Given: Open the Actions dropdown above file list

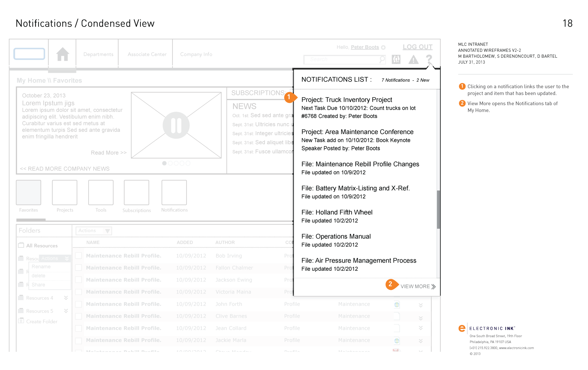Looking at the screenshot, I should pyautogui.click(x=94, y=231).
